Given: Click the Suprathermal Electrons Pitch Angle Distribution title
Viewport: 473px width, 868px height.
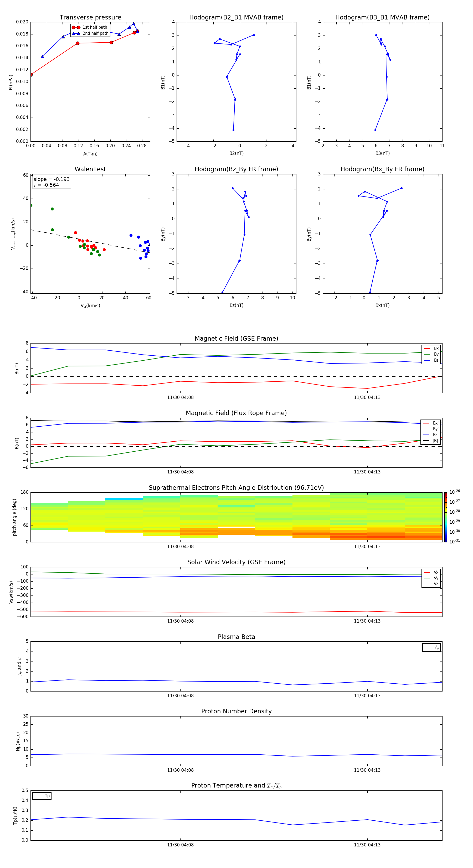Looking at the screenshot, I should point(236,488).
